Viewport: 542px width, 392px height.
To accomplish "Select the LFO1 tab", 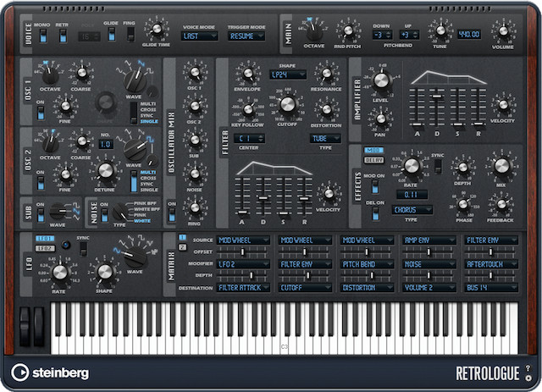I will point(45,239).
